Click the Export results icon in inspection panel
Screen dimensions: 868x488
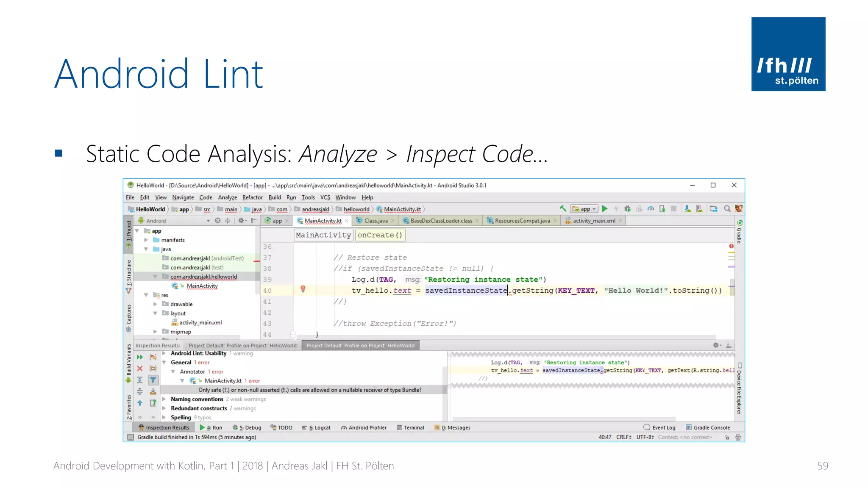[x=153, y=403]
